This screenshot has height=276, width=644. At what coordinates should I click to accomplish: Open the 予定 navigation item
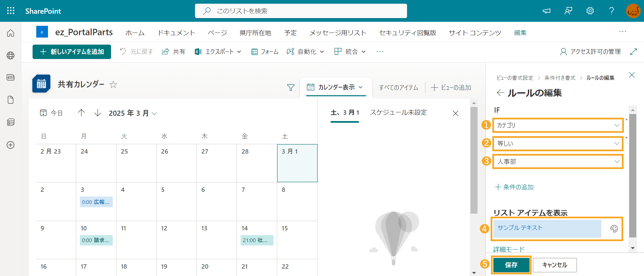tap(290, 33)
